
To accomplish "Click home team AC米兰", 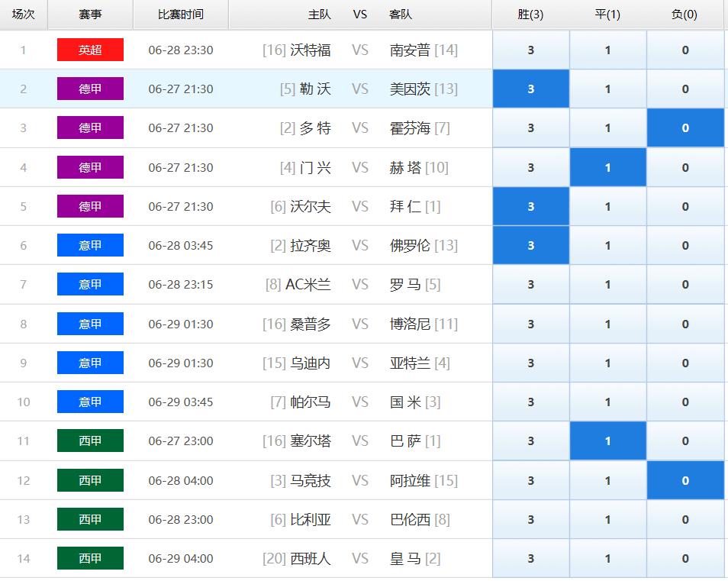I will click(x=308, y=284).
